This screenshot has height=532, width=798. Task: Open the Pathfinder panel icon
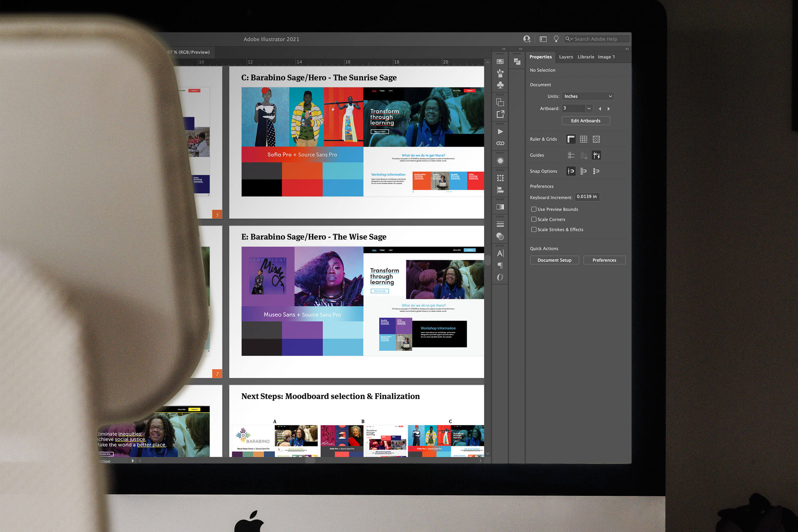(517, 62)
